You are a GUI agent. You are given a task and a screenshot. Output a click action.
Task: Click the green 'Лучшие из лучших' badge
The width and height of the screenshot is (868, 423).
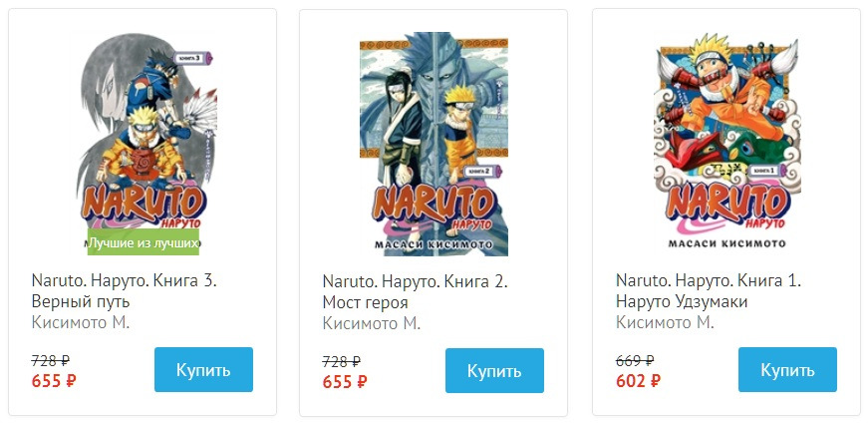(144, 242)
